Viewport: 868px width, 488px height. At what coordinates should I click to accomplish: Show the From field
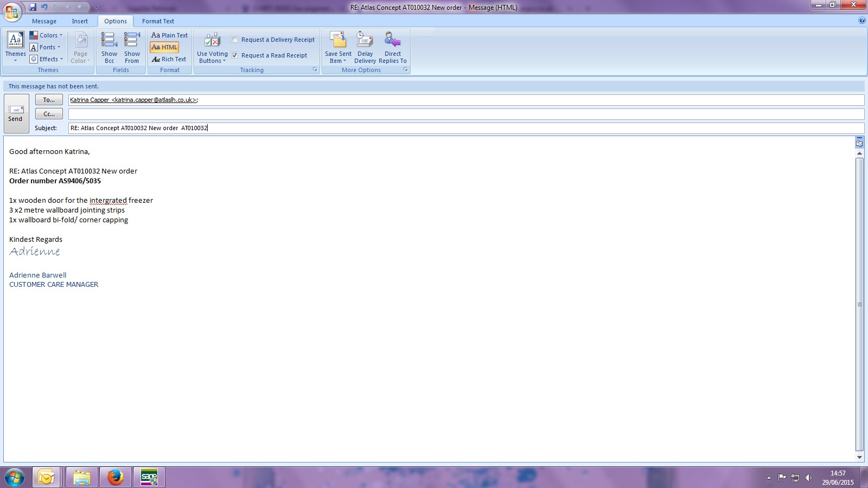tap(132, 47)
